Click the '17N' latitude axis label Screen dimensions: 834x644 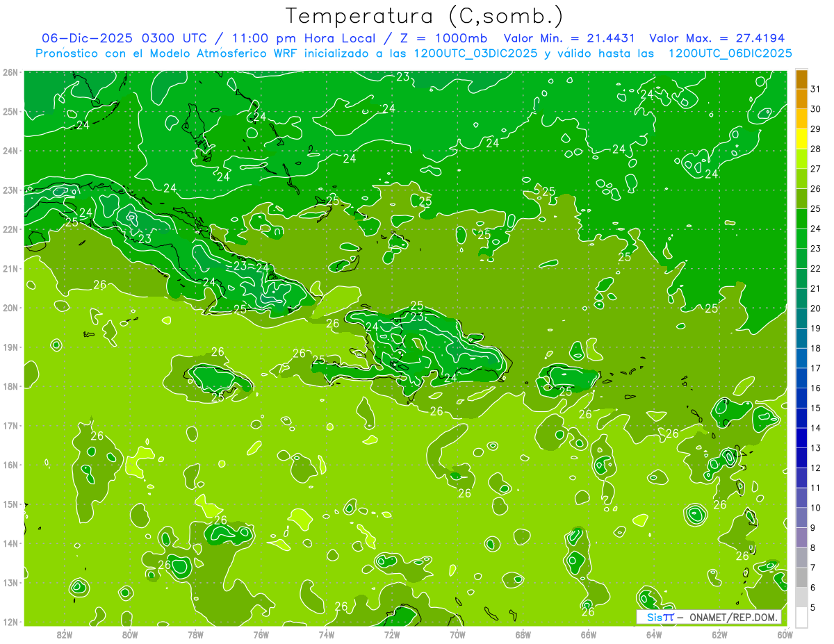[10, 426]
